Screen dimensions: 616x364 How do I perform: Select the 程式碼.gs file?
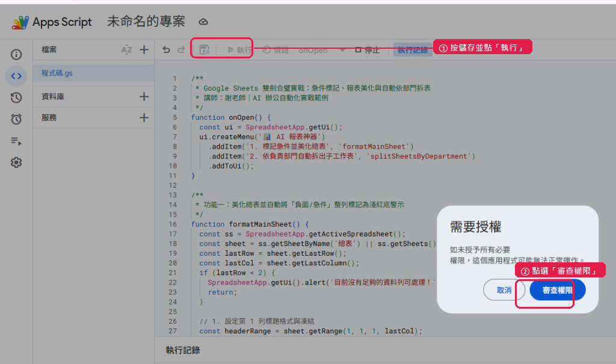point(93,73)
